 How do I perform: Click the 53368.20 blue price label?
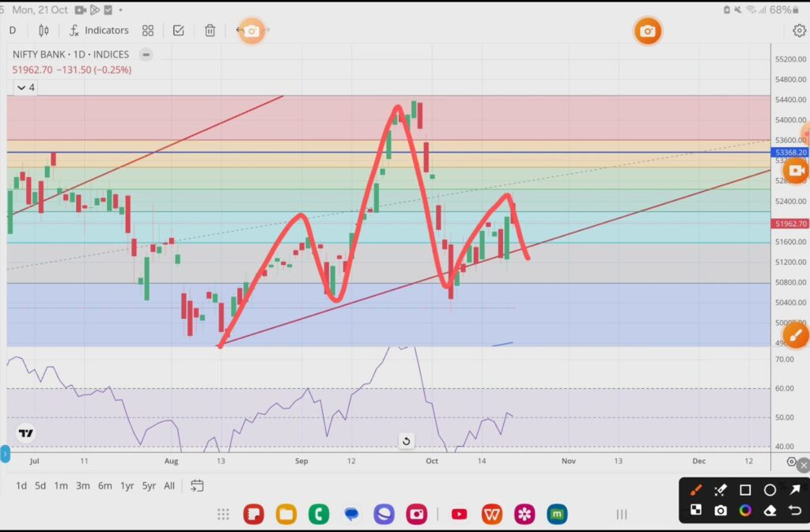point(790,153)
